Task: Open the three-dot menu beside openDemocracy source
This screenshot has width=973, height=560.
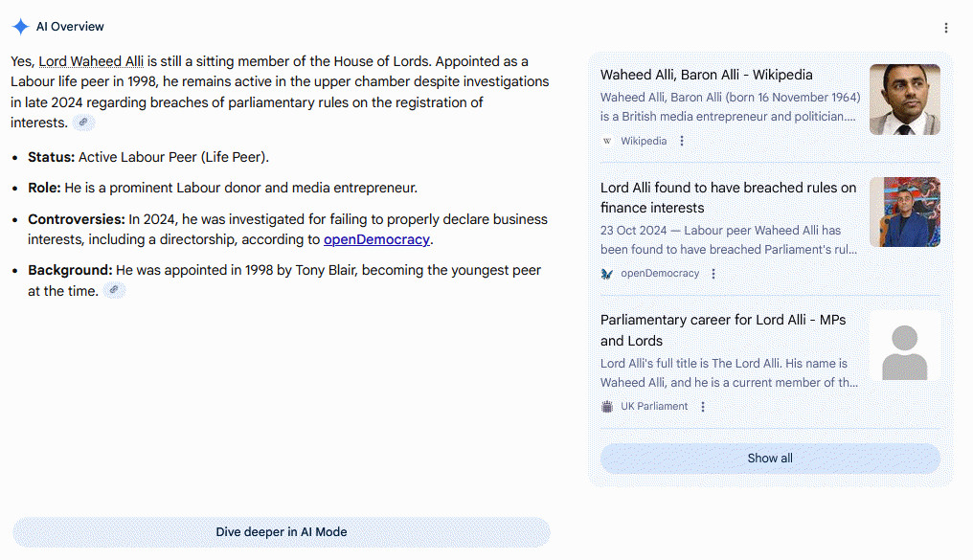Action: point(713,274)
